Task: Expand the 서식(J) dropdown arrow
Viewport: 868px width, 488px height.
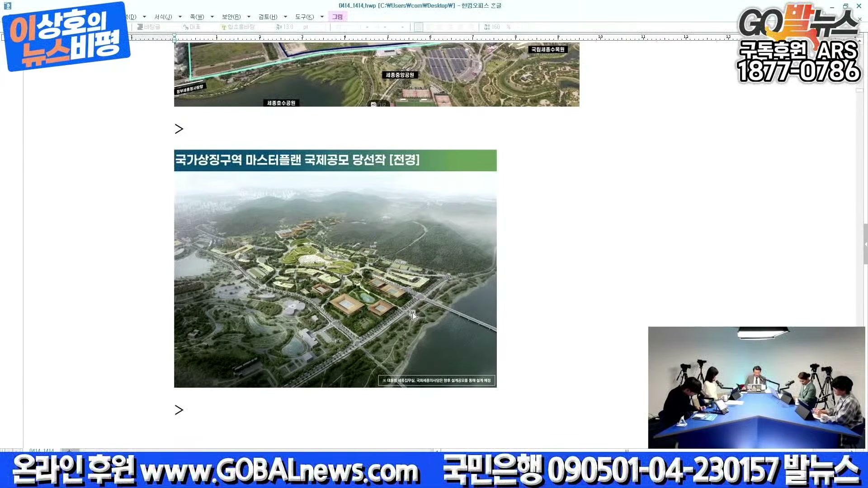Action: (180, 17)
